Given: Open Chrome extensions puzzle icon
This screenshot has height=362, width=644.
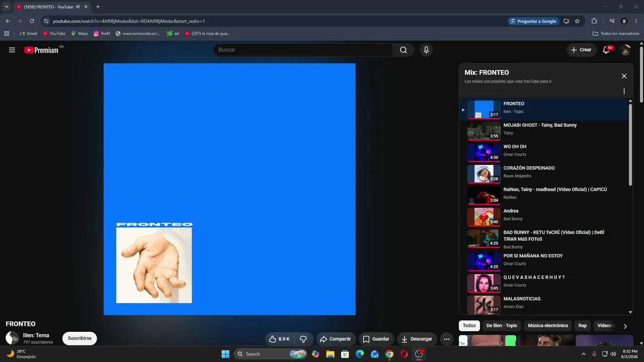Looking at the screenshot, I should click(594, 21).
